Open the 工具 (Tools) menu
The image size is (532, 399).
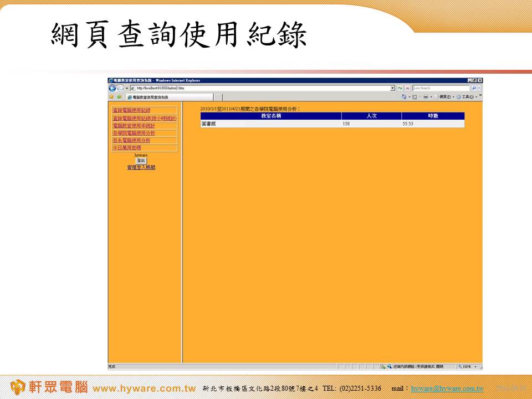point(467,96)
